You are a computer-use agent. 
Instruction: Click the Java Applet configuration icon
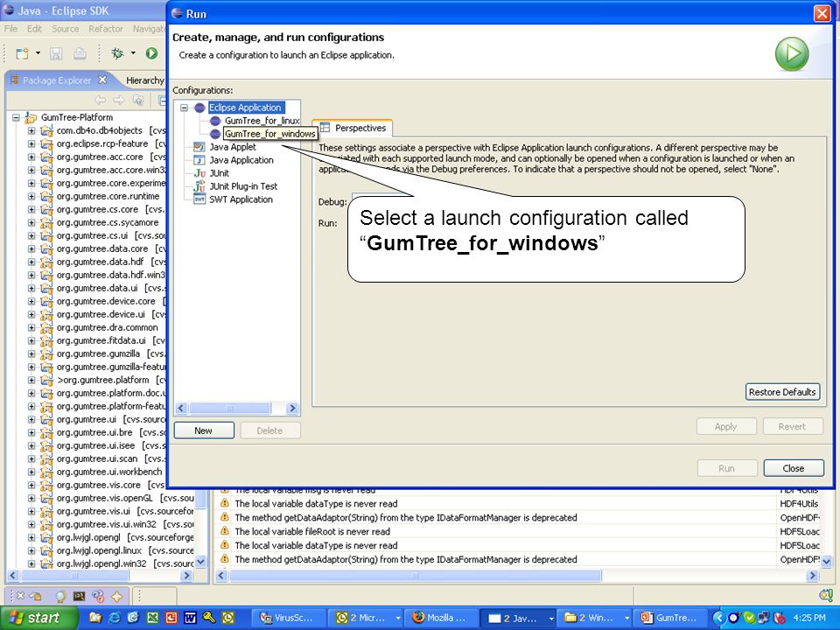coord(199,147)
